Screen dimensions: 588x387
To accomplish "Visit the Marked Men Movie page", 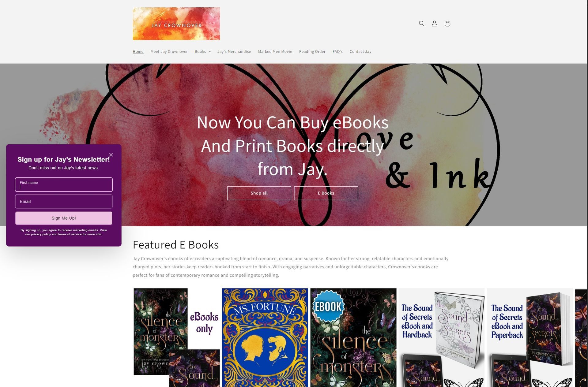I will (275, 51).
